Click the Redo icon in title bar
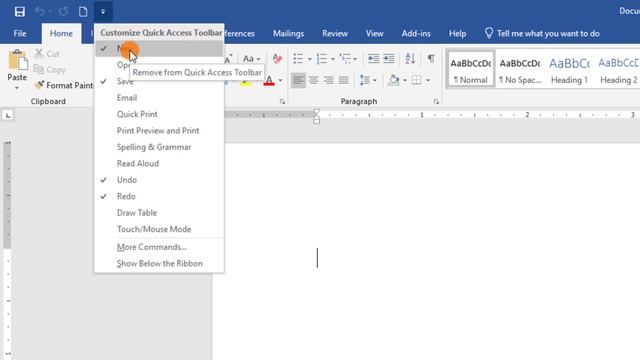This screenshot has height=360, width=640. [63, 11]
